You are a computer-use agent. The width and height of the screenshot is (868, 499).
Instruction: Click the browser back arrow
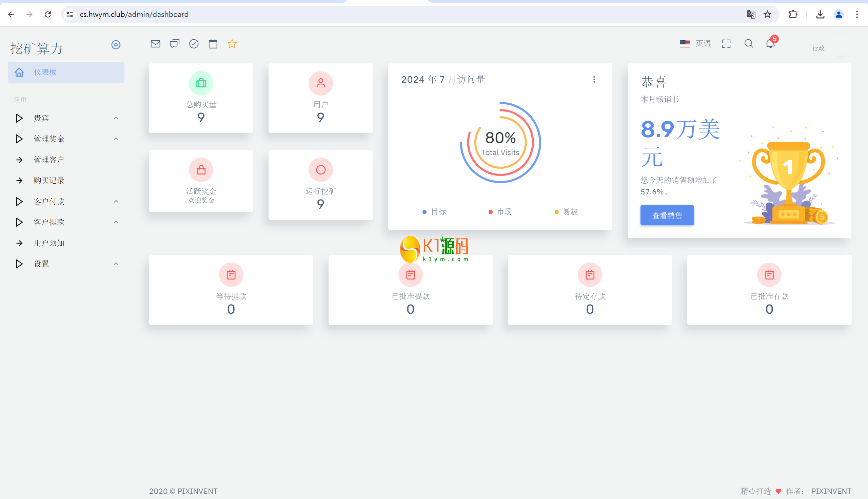click(x=11, y=14)
